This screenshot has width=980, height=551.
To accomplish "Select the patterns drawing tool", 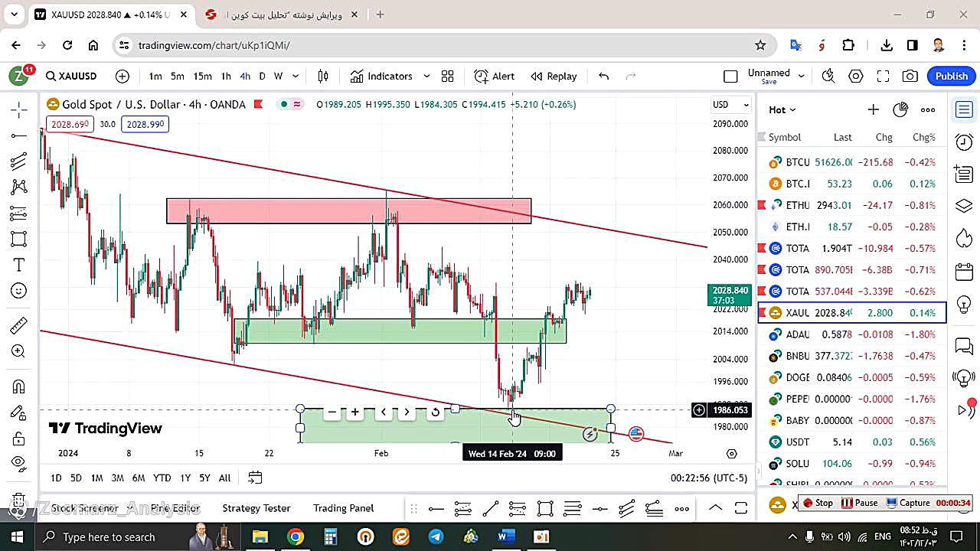I will click(18, 187).
